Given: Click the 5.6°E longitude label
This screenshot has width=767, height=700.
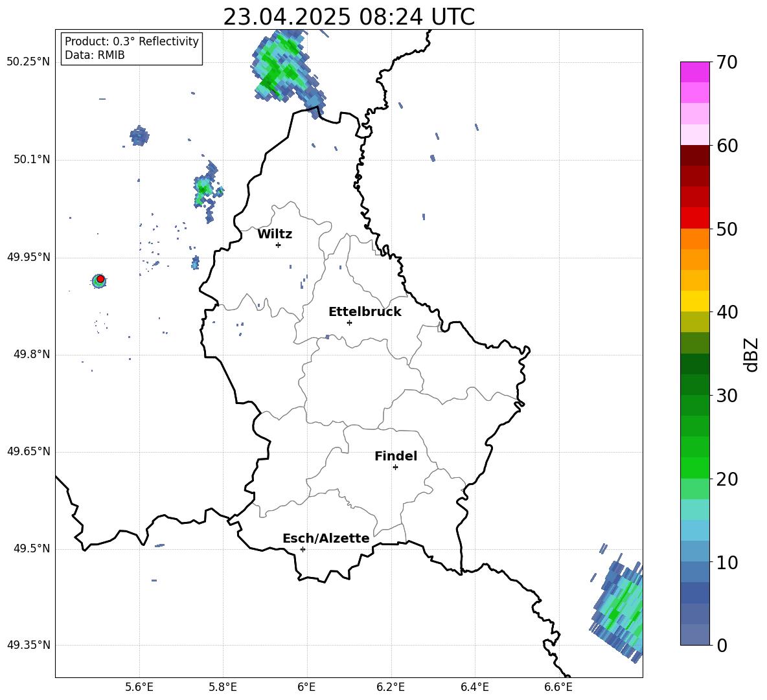Looking at the screenshot, I should point(139,687).
